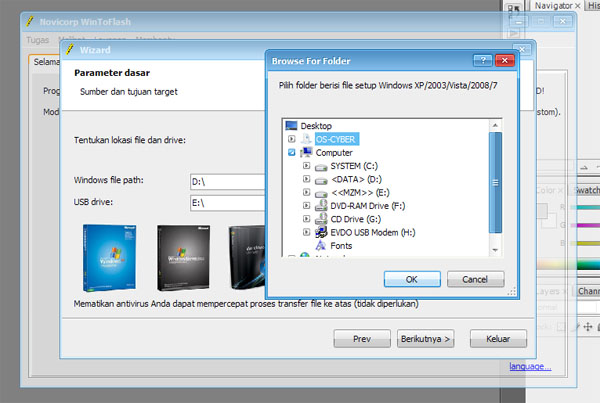This screenshot has height=403, width=600.
Task: Select SYSTEM (C:) drive
Action: [354, 166]
